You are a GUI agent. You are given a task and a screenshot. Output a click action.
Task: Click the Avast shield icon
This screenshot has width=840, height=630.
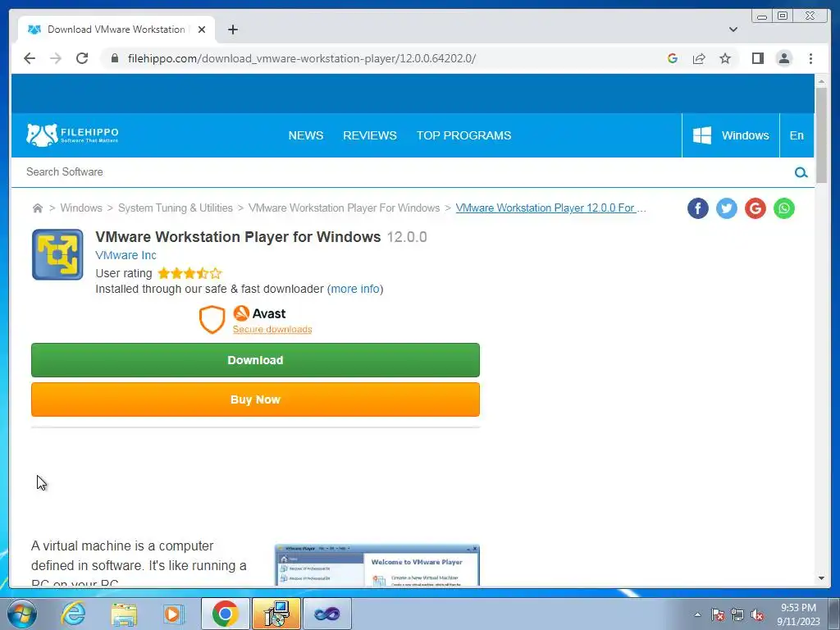click(212, 319)
